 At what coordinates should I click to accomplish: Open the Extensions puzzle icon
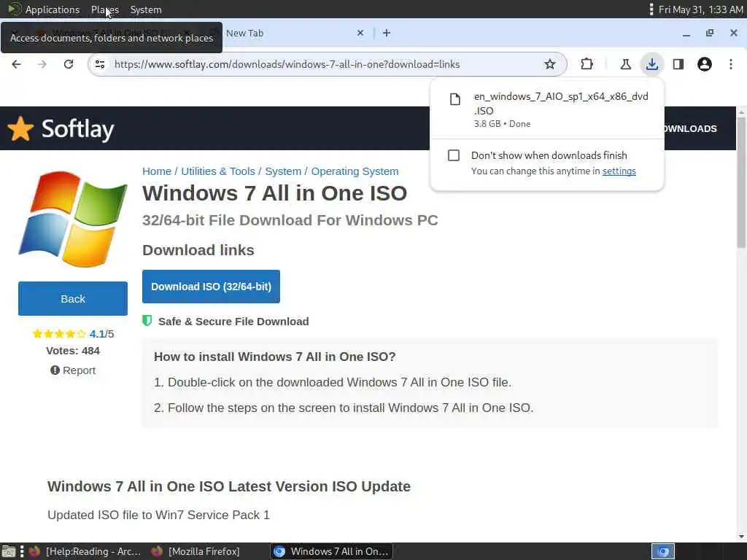[587, 64]
